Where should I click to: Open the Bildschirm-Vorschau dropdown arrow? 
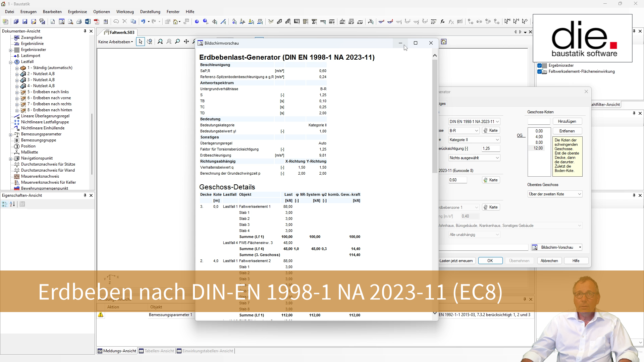click(x=580, y=247)
